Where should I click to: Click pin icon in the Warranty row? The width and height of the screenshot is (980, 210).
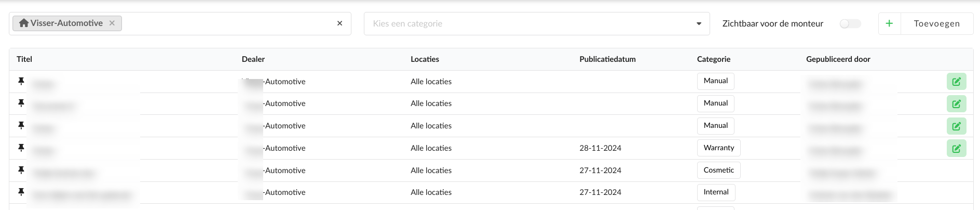tap(21, 148)
